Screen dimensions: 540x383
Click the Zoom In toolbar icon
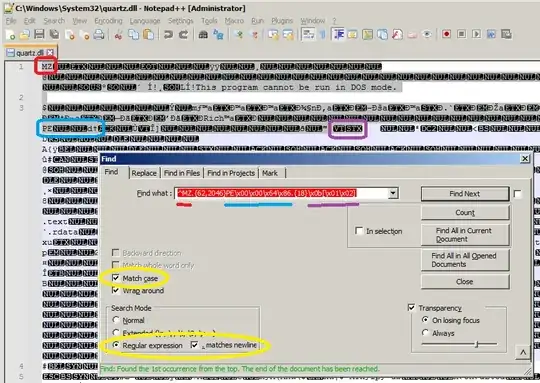239,34
